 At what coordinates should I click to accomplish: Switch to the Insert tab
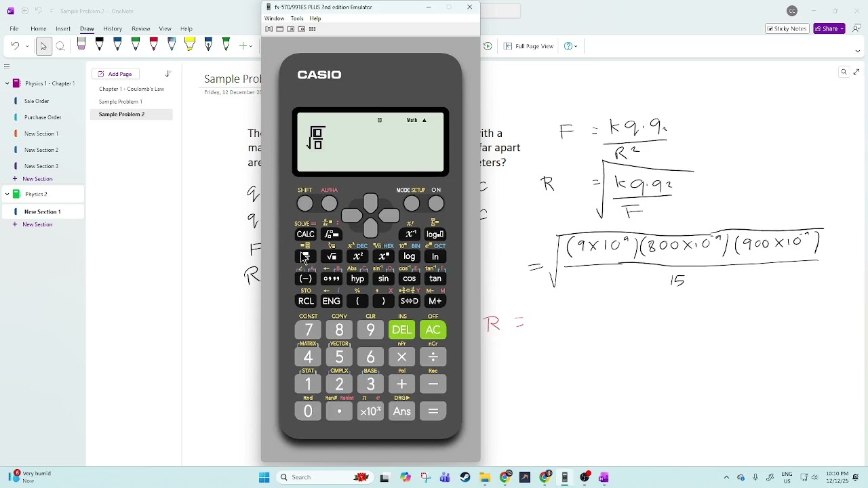pos(63,28)
